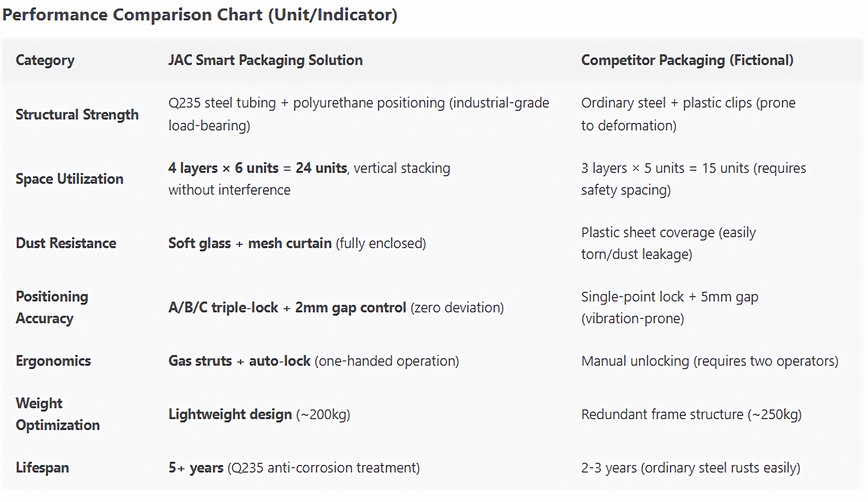This screenshot has height=502, width=868.
Task: Select the Dust Resistance row label
Action: [66, 243]
